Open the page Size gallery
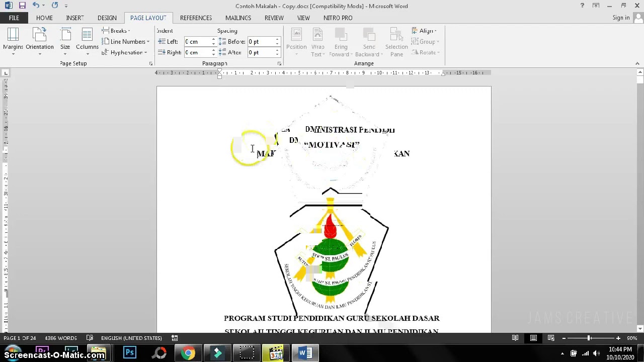Image resolution: width=644 pixels, height=362 pixels. pos(65,42)
